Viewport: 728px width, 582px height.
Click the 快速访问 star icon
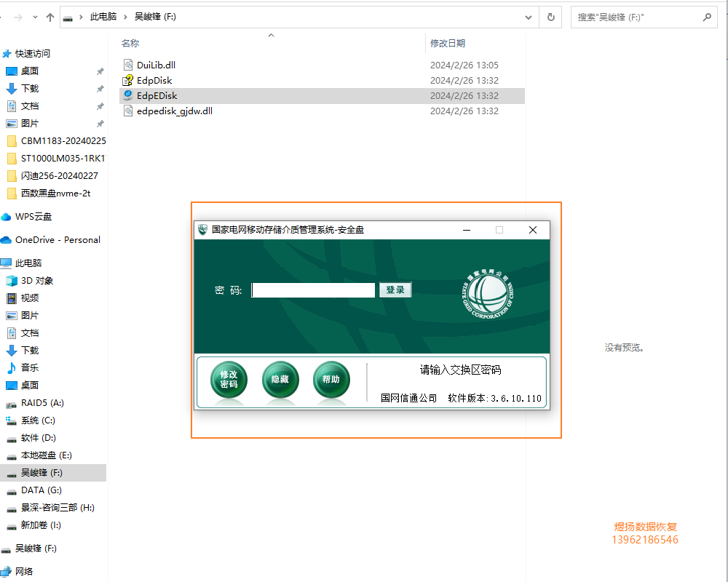pos(7,54)
